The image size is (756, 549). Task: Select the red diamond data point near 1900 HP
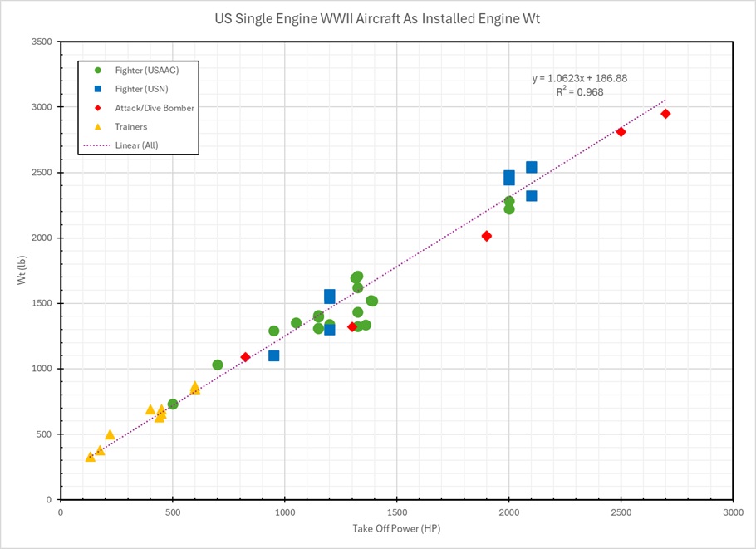pos(487,236)
